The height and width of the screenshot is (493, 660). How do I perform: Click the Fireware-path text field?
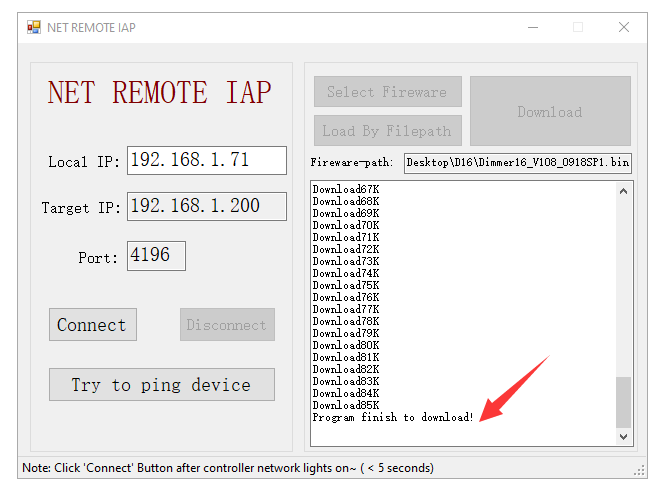coord(517,163)
